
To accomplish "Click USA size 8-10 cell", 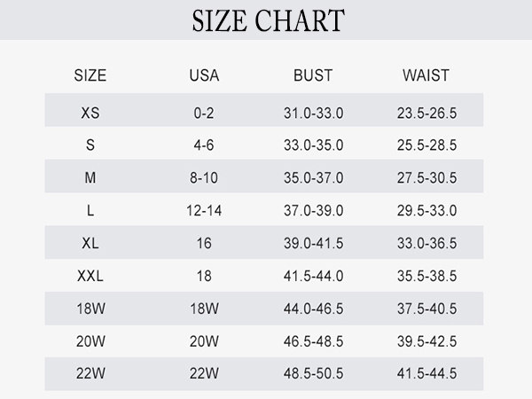I will click(x=204, y=178).
